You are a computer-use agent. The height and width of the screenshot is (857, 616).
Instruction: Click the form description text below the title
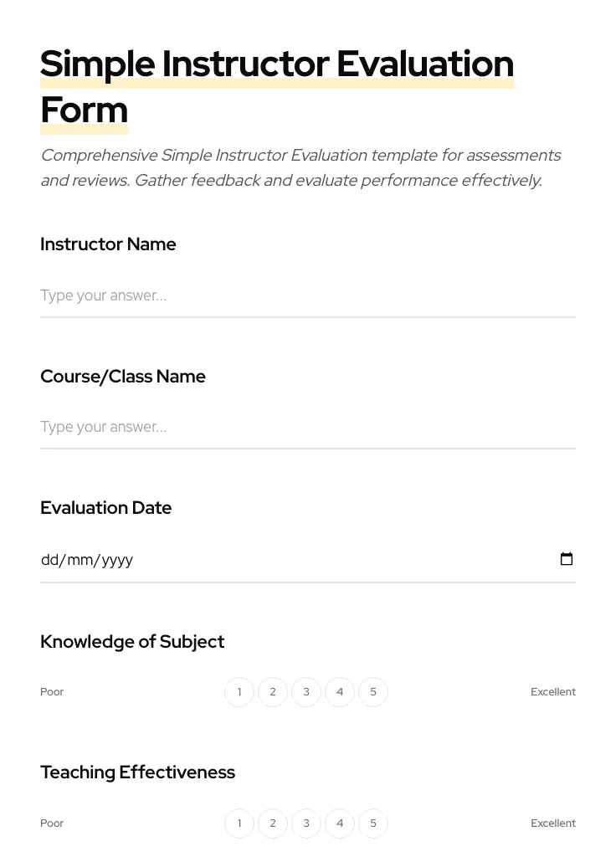[300, 167]
